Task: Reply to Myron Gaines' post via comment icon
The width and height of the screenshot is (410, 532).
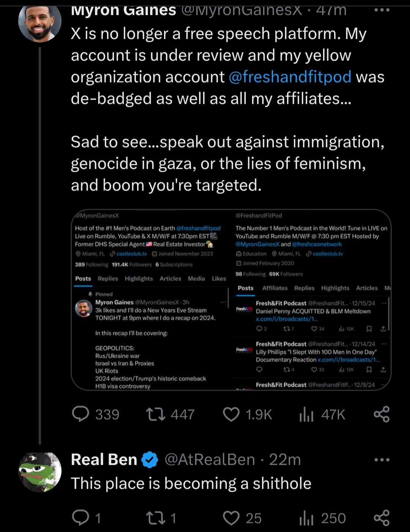Action: (80, 414)
